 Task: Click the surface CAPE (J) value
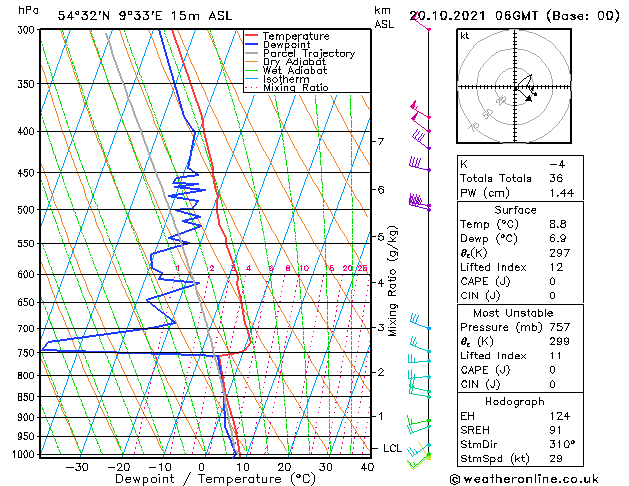(553, 281)
